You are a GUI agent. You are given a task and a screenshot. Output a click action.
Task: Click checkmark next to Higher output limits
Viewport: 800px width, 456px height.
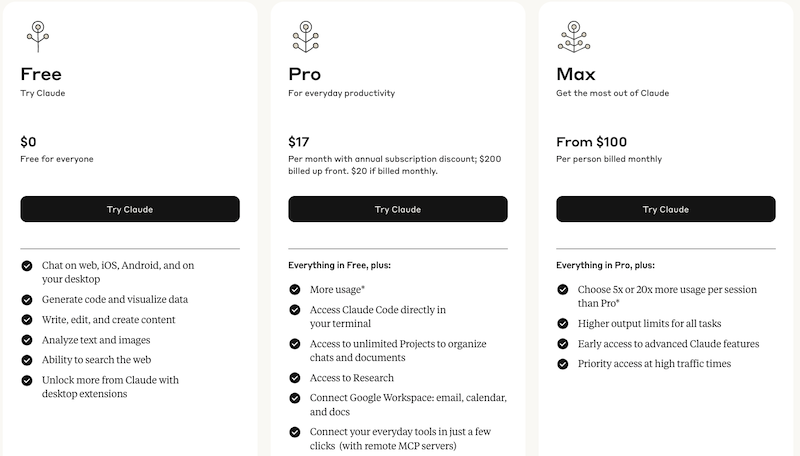click(563, 324)
